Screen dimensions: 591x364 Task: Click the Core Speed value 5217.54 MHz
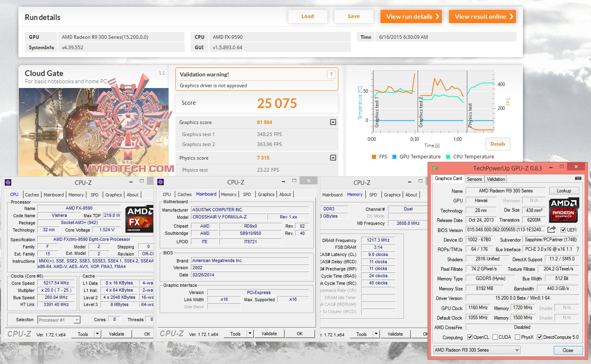pyautogui.click(x=56, y=283)
